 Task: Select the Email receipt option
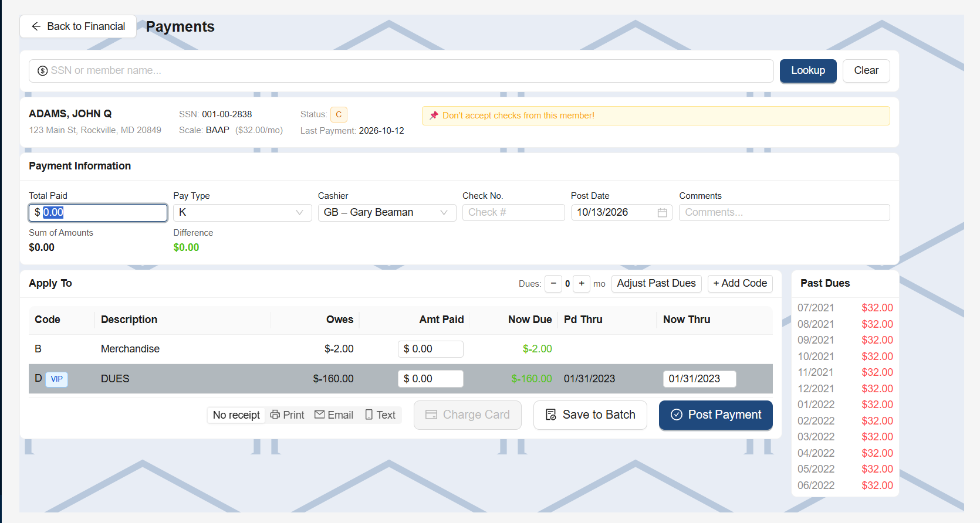334,415
